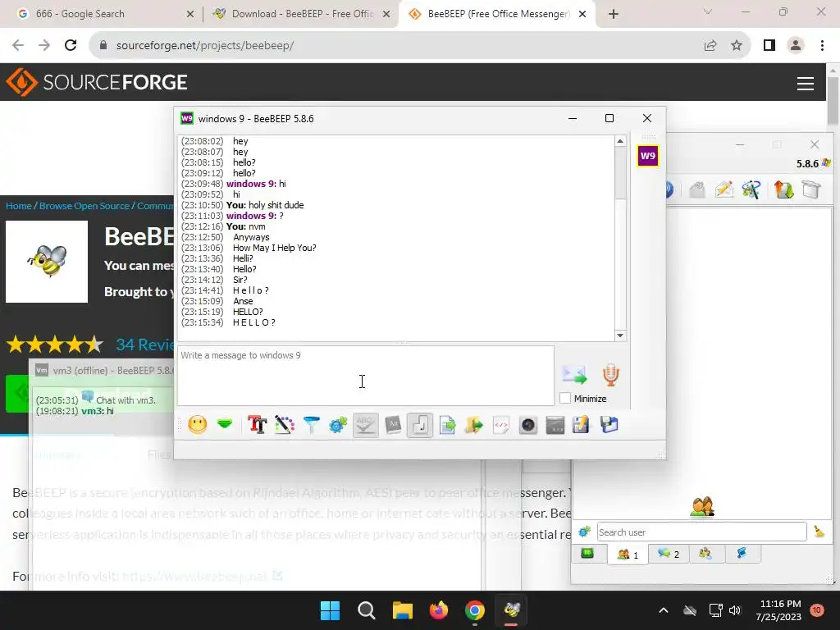The image size is (840, 630).
Task: Open chat settings gears icon in toolbar
Action: tap(338, 426)
